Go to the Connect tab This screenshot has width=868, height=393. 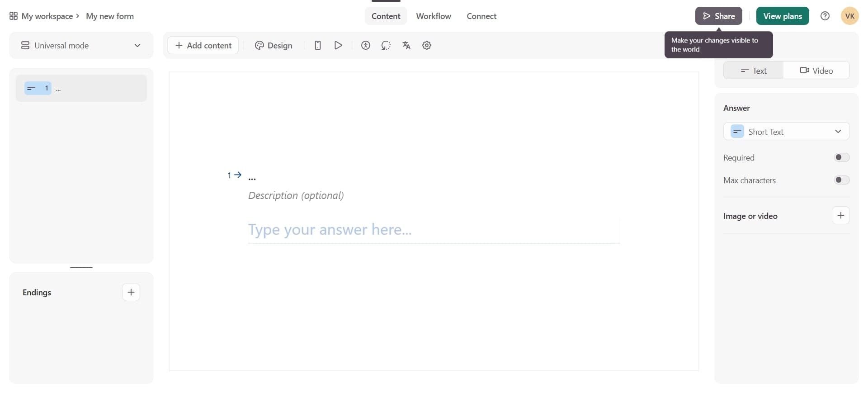[x=481, y=16]
